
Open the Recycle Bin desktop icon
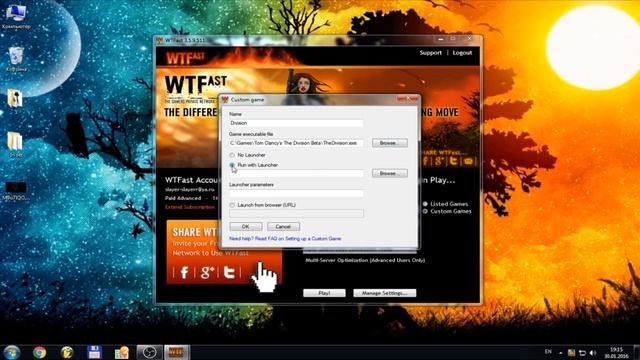tap(16, 60)
